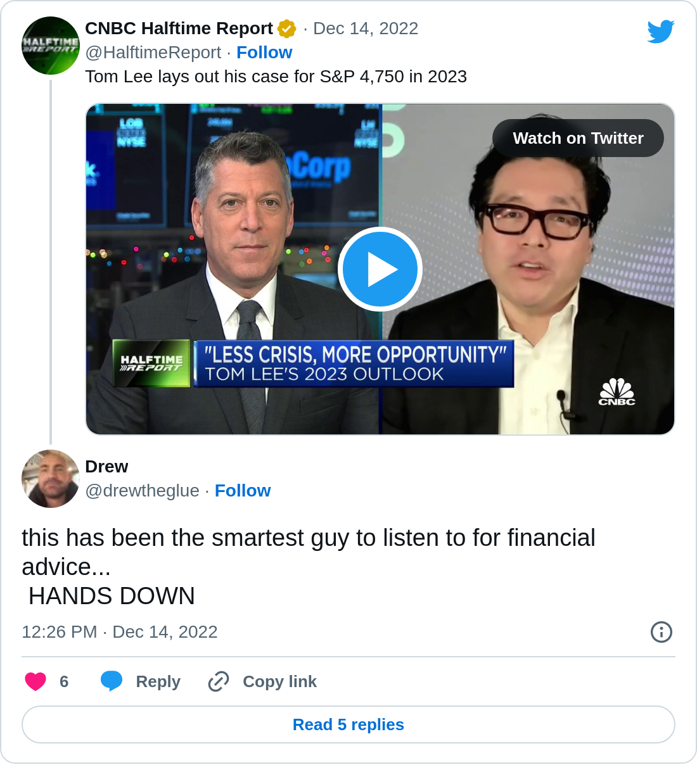Image resolution: width=697 pixels, height=784 pixels.
Task: Open Read 5 replies
Action: pyautogui.click(x=348, y=724)
